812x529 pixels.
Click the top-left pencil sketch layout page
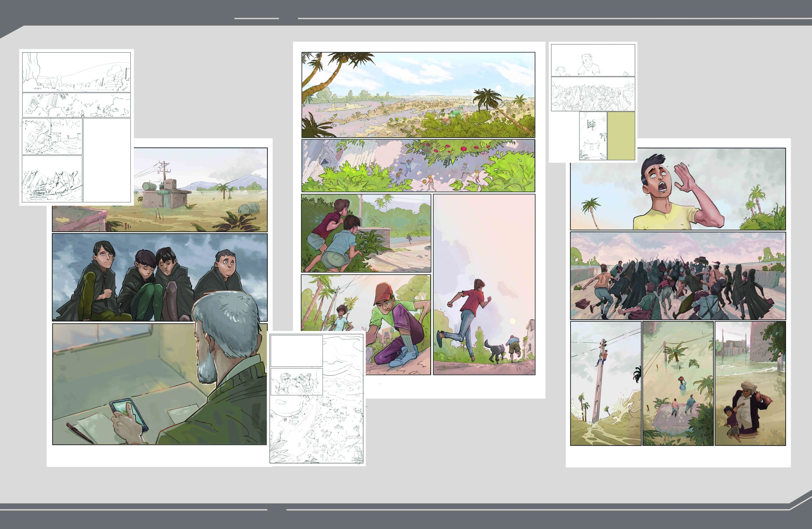76,127
